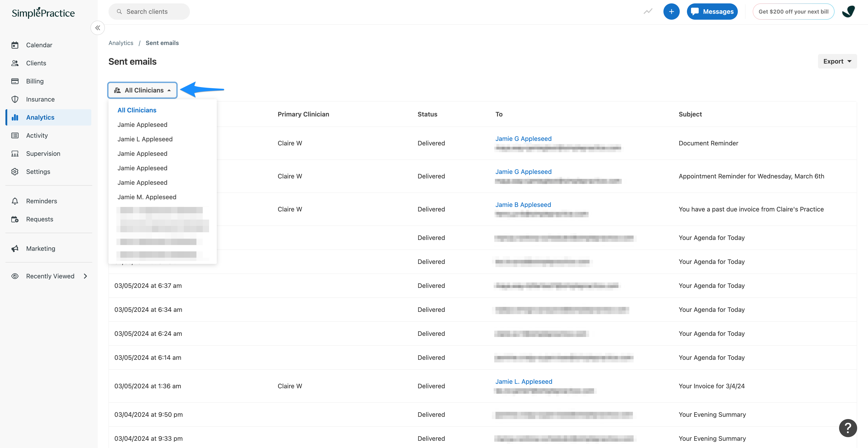Image resolution: width=868 pixels, height=448 pixels.
Task: Open Jamie G Appleseed on Appointment Reminder row
Action: pos(523,172)
